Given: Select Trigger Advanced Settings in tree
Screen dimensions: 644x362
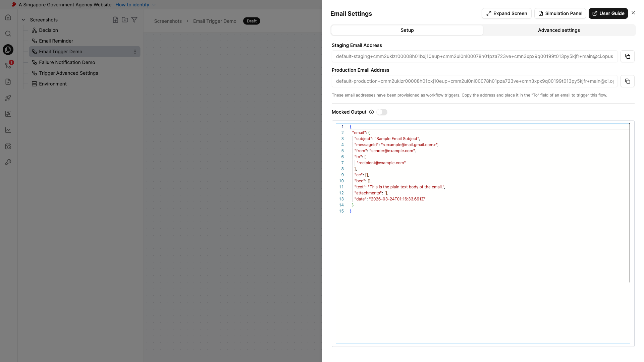Looking at the screenshot, I should (68, 73).
